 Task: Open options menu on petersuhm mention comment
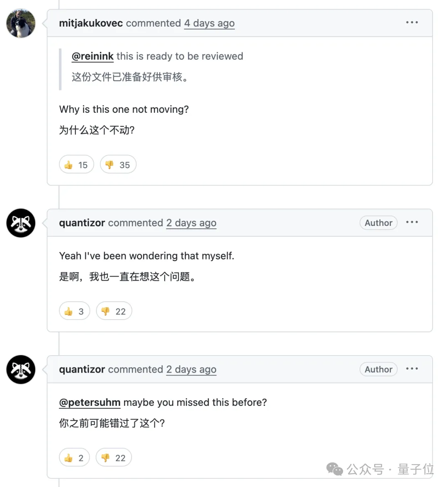(x=411, y=368)
